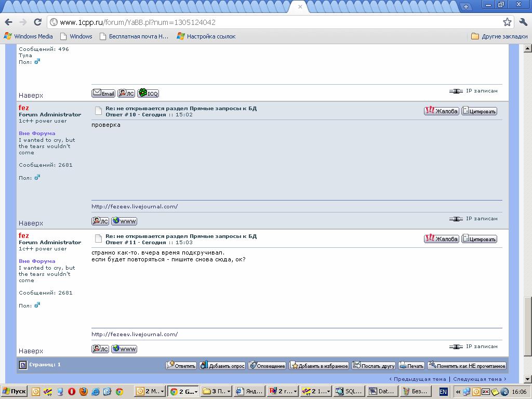Click Цитировать on reply #11
Screen dimensions: 532x399
pos(479,238)
